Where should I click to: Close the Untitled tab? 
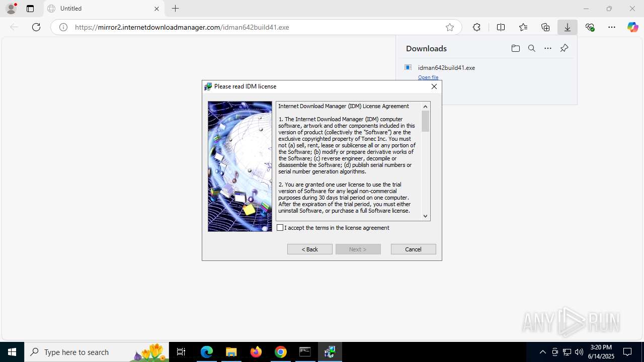tap(156, 9)
